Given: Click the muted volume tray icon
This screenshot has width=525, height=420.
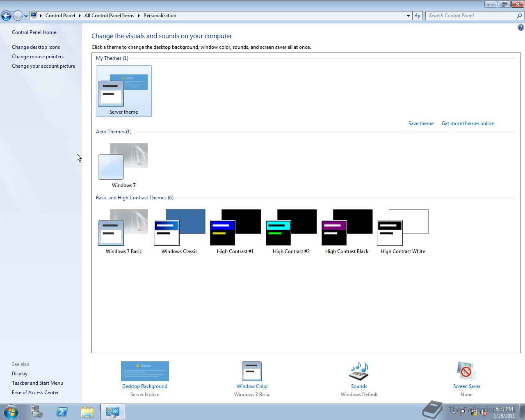Looking at the screenshot, I should coord(484,412).
